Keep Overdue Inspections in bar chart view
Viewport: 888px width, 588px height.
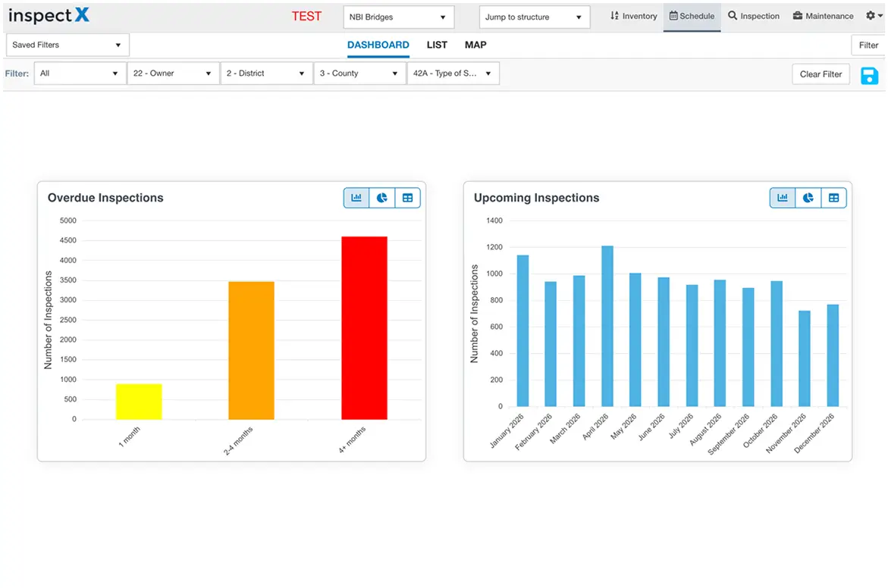point(356,197)
